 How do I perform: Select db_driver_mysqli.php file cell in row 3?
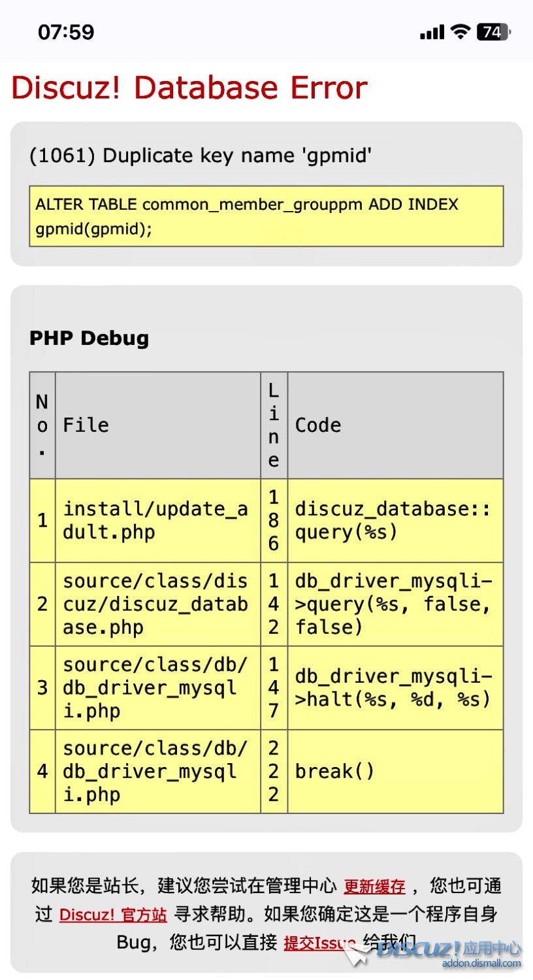click(158, 688)
